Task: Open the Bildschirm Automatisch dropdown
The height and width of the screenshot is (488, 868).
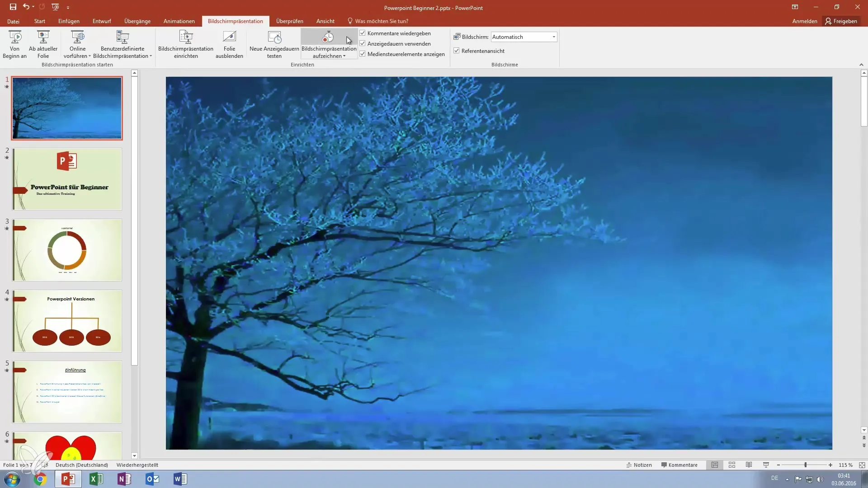Action: pyautogui.click(x=554, y=37)
